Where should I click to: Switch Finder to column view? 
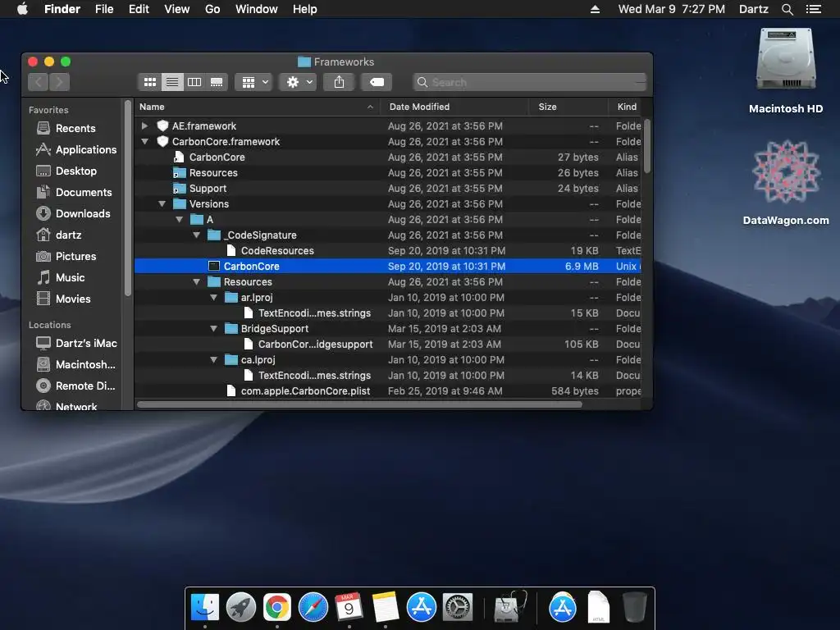point(194,82)
